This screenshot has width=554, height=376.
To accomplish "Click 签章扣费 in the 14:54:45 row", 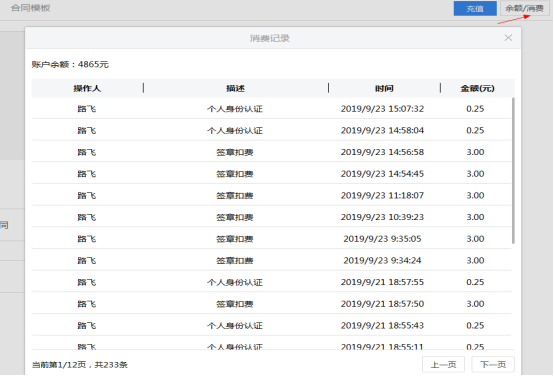I will coord(235,174).
